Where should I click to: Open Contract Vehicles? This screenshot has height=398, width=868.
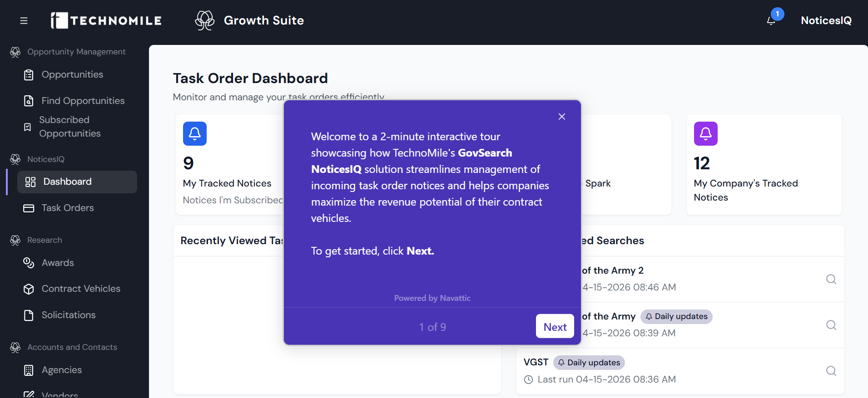pos(81,289)
